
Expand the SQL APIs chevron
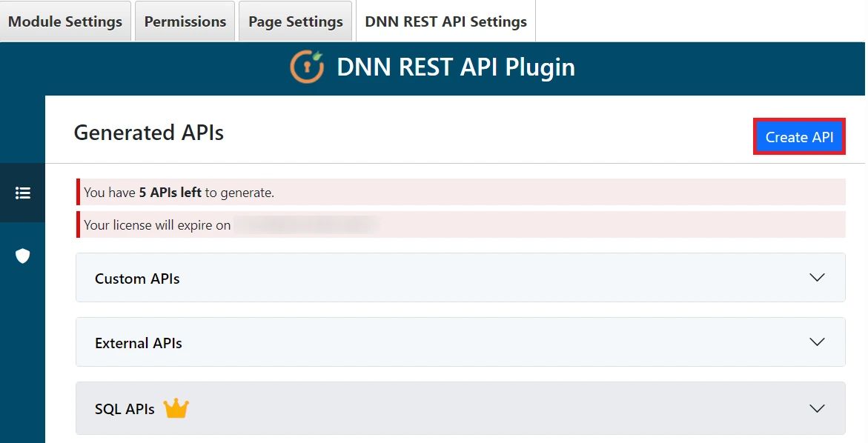coord(817,408)
